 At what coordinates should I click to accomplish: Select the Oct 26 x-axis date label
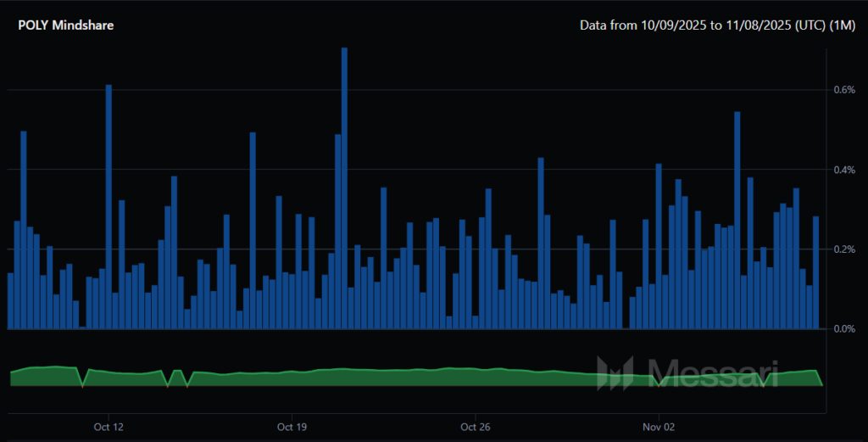pyautogui.click(x=476, y=426)
